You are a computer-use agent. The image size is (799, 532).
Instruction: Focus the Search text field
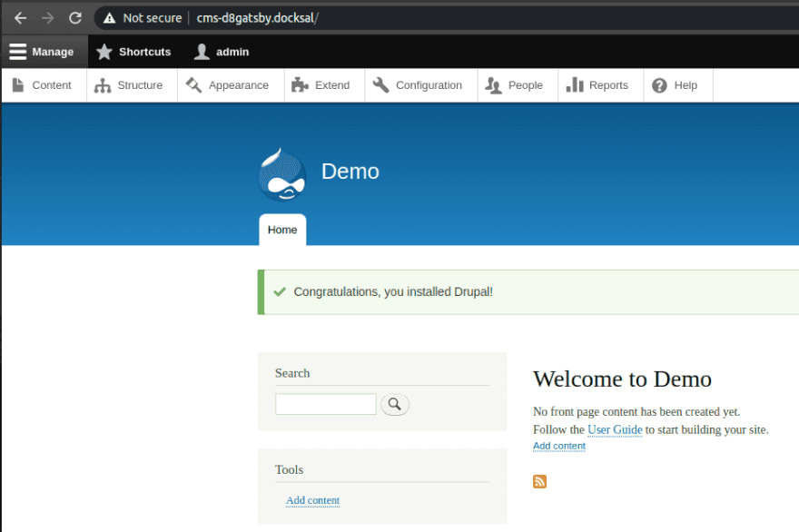(x=326, y=404)
